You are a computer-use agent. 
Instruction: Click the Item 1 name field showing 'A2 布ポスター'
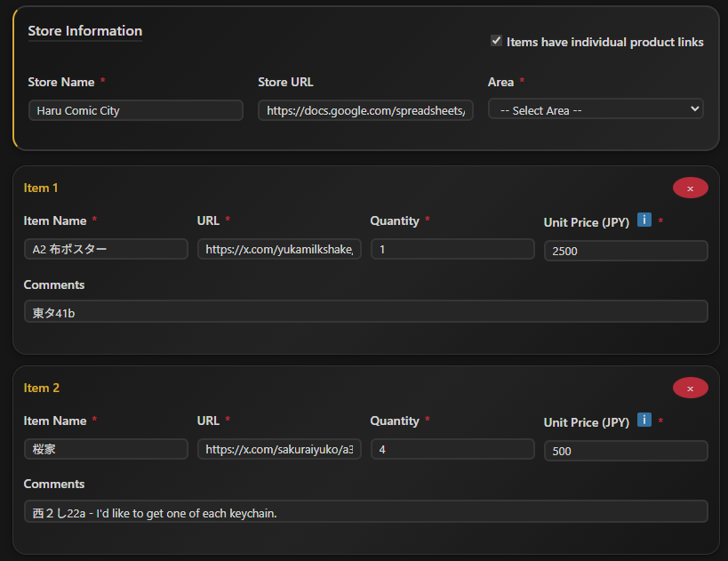(105, 248)
